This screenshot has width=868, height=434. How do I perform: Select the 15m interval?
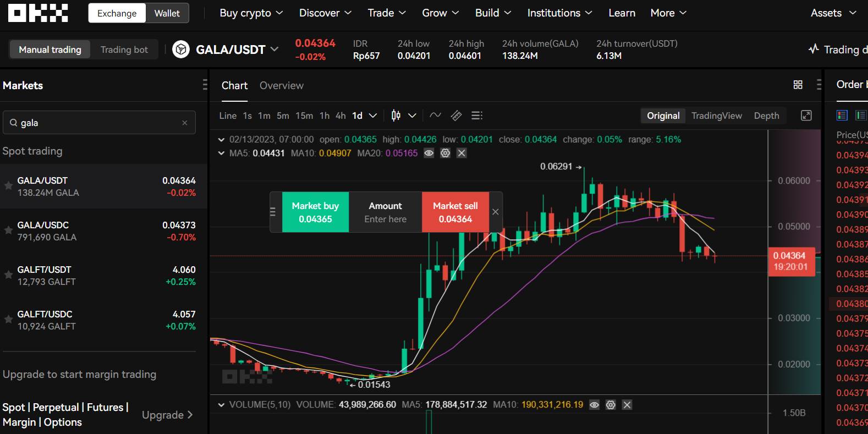pos(304,116)
